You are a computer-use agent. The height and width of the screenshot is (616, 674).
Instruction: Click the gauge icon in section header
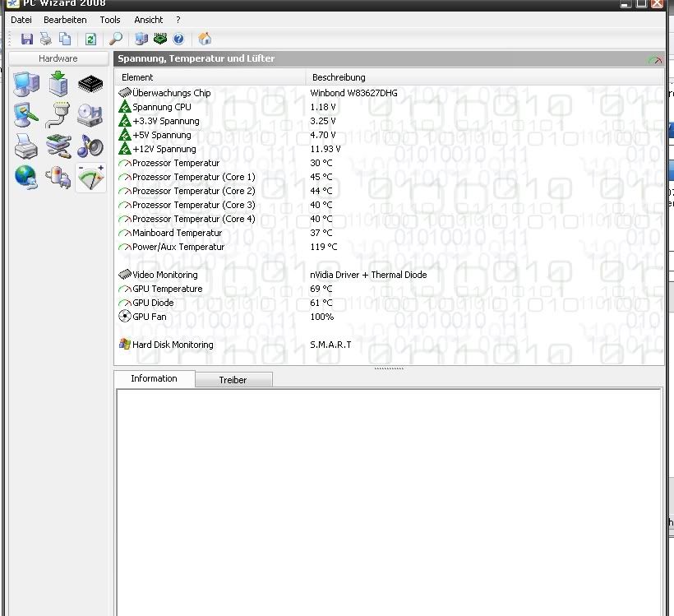tap(654, 59)
